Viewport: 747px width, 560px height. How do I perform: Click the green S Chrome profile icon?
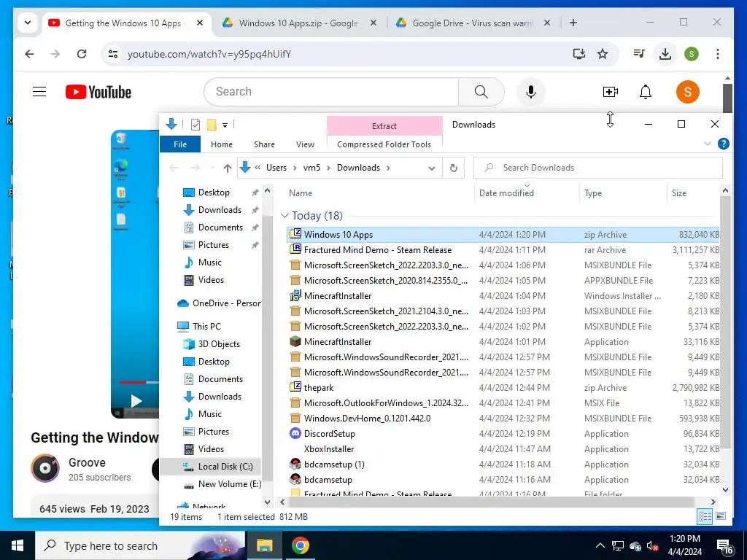coord(692,54)
